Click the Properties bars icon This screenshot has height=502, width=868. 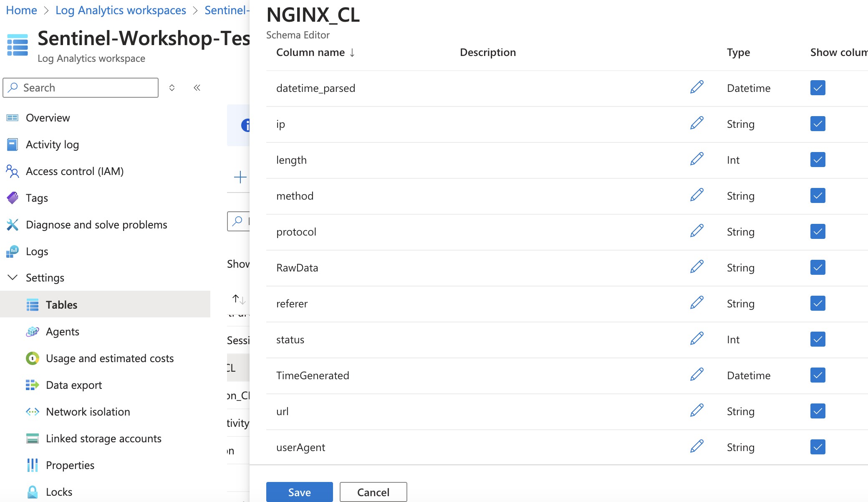point(33,465)
